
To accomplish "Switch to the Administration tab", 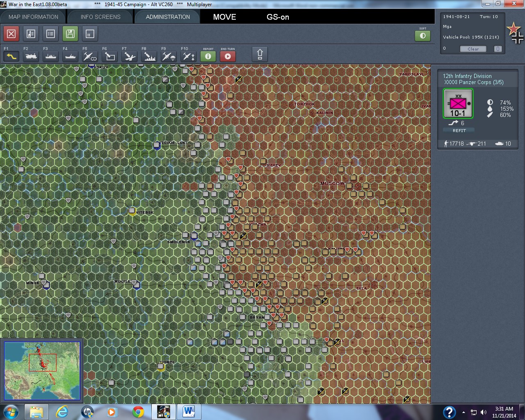I will 168,17.
